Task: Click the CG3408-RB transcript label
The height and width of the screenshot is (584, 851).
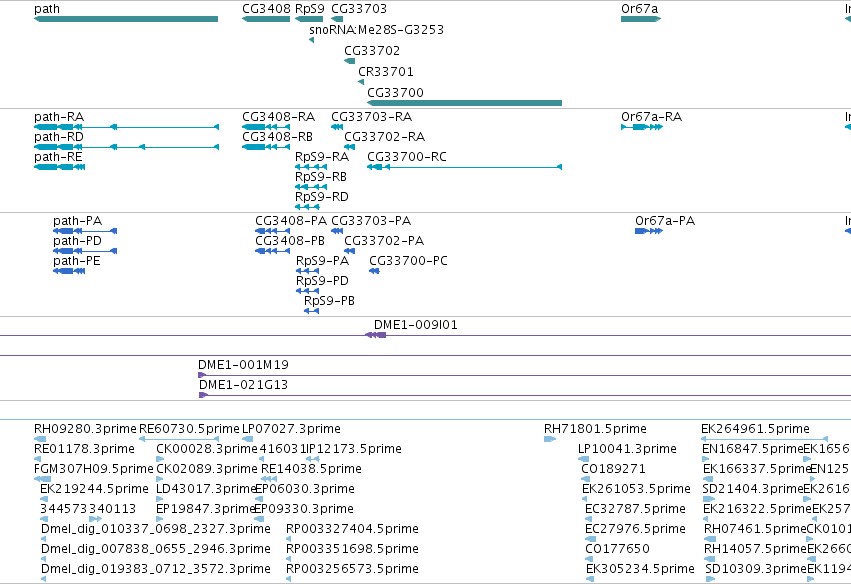Action: 277,137
